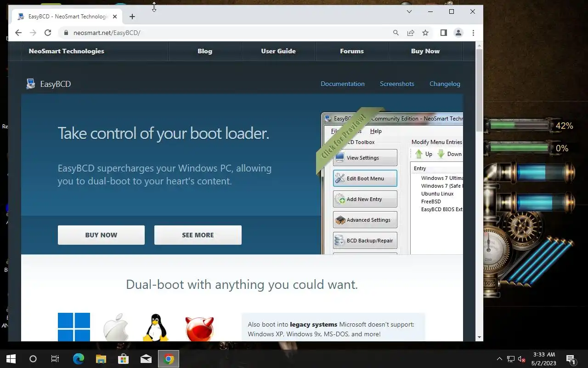Viewport: 588px width, 368px height.
Task: Click the muted volume tray icon
Action: point(521,359)
